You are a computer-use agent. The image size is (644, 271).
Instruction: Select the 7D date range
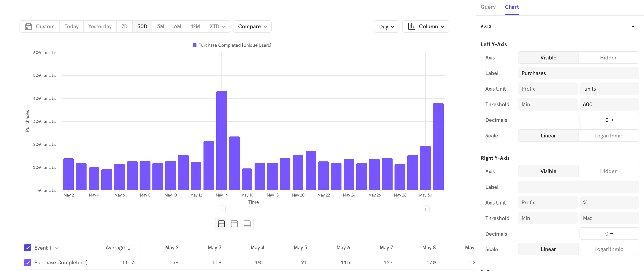[124, 27]
